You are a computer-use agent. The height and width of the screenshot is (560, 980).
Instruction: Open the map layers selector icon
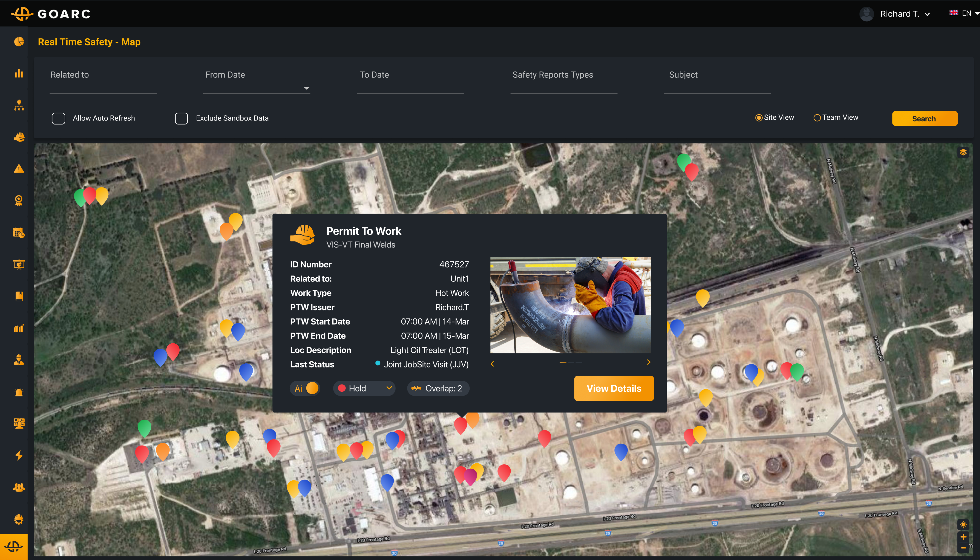click(963, 152)
